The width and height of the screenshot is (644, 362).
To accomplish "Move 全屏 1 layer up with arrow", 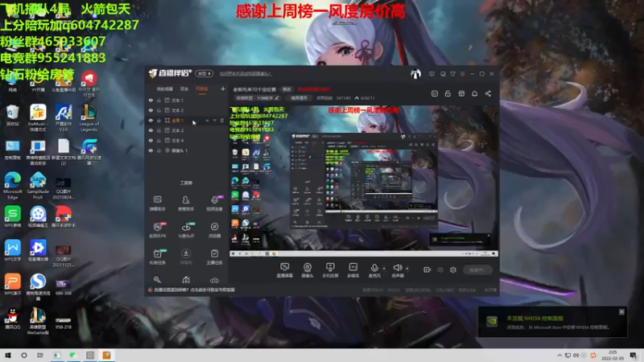I will (x=207, y=120).
